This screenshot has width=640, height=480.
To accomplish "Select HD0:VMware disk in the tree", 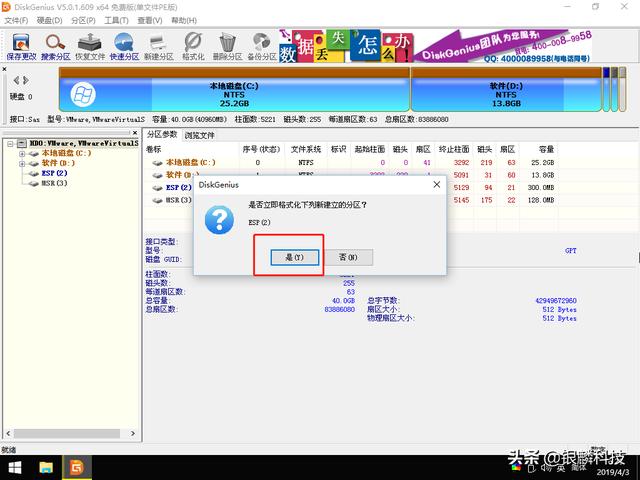I will pyautogui.click(x=84, y=143).
